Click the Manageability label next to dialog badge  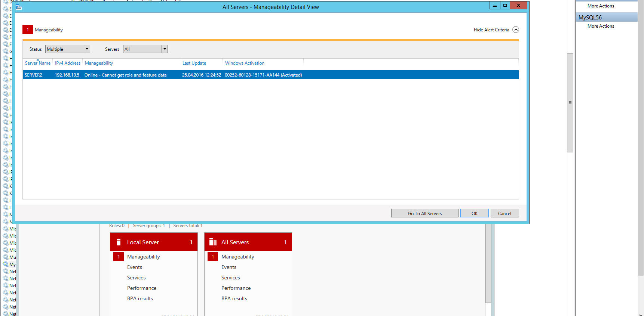click(49, 30)
